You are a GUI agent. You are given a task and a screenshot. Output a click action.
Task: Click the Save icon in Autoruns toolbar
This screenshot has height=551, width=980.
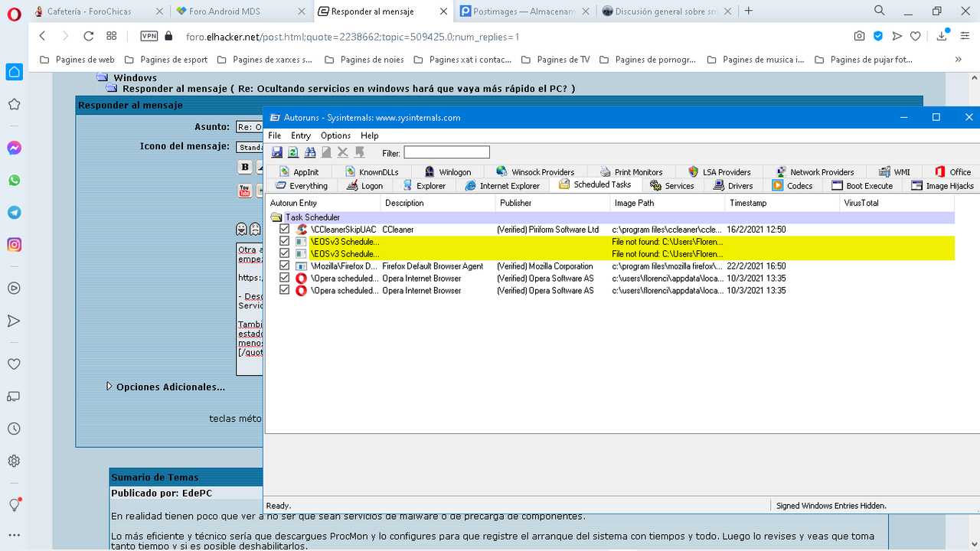[x=276, y=152]
